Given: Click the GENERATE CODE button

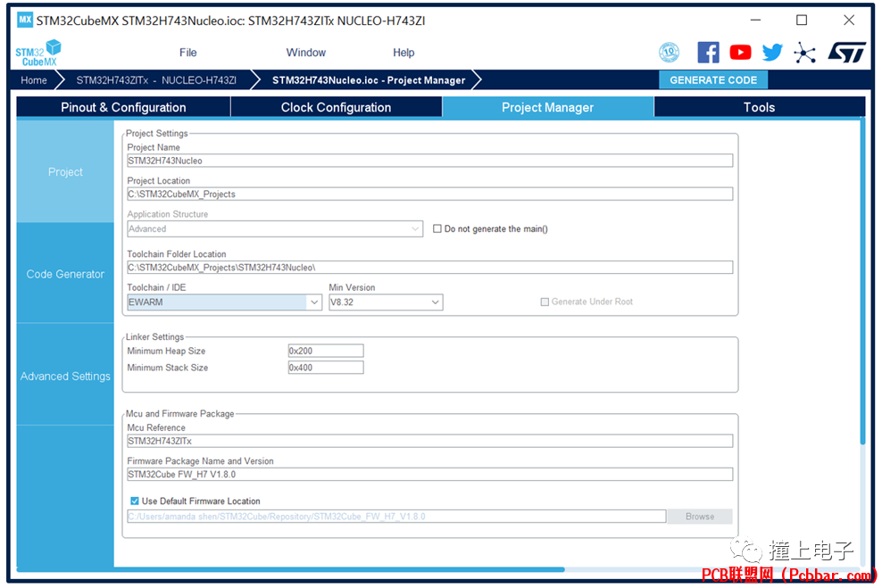Looking at the screenshot, I should 713,79.
